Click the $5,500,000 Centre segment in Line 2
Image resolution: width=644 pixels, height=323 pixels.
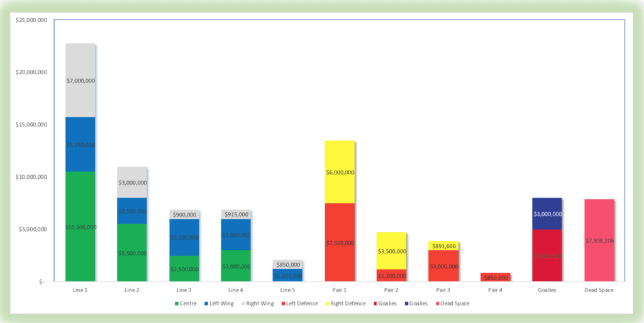point(131,253)
